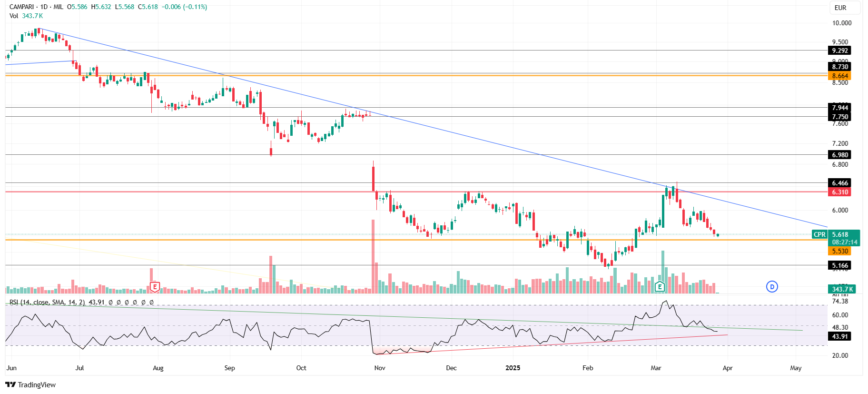Screen dimensions: 868x394
Task: Click the Nov label on time axis
Action: 380,368
